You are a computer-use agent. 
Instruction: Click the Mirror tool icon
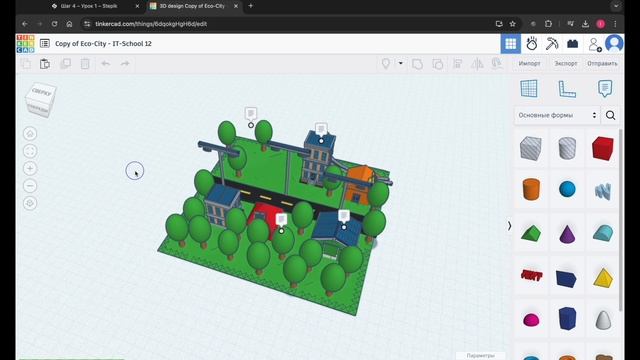(x=477, y=64)
